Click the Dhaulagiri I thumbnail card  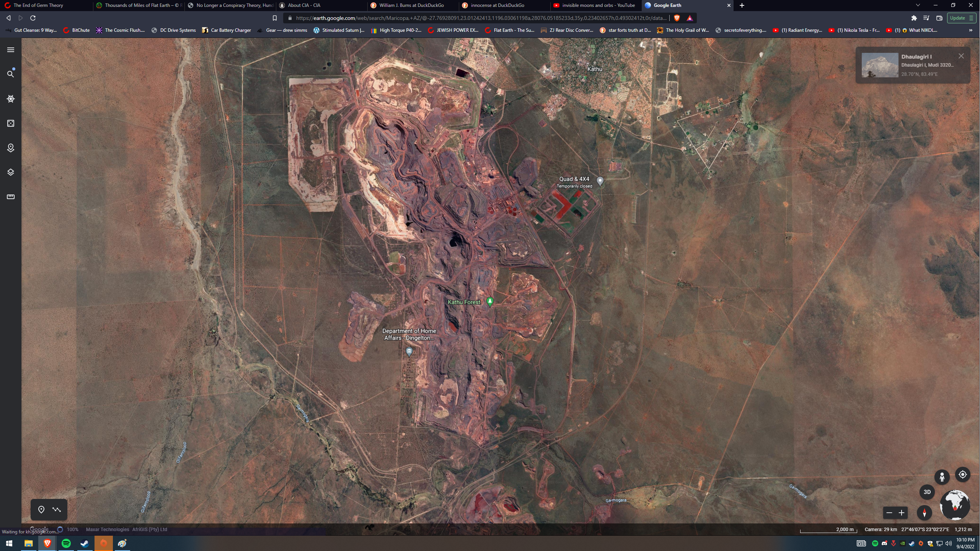click(x=880, y=65)
